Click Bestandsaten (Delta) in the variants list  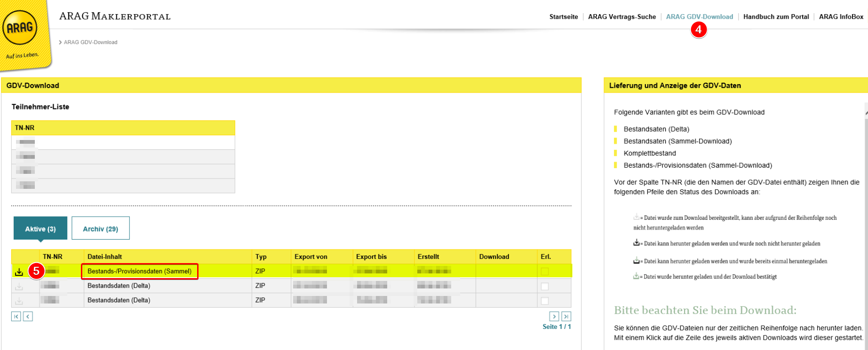pos(656,129)
